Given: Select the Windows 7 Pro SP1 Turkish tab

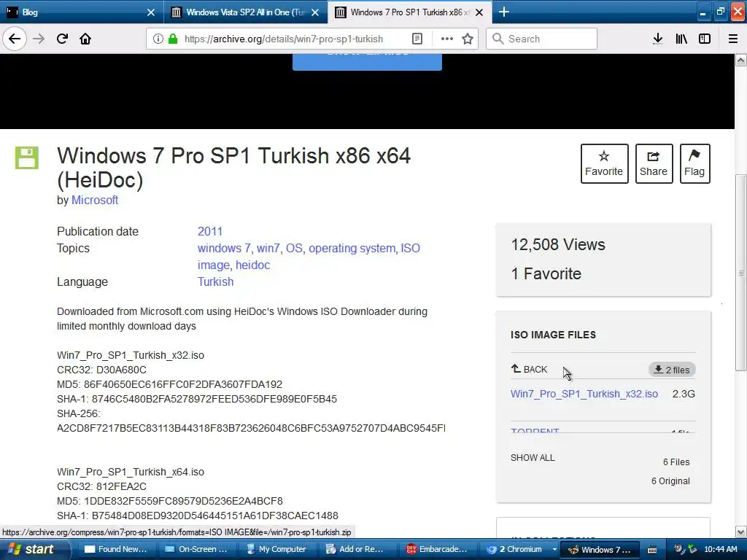Looking at the screenshot, I should point(403,12).
